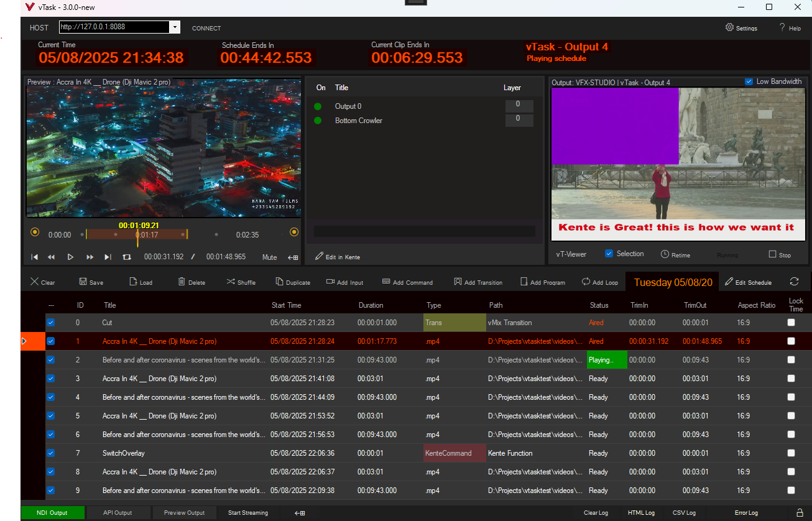Click the CONNECT button
The width and height of the screenshot is (812, 521).
[x=206, y=28]
